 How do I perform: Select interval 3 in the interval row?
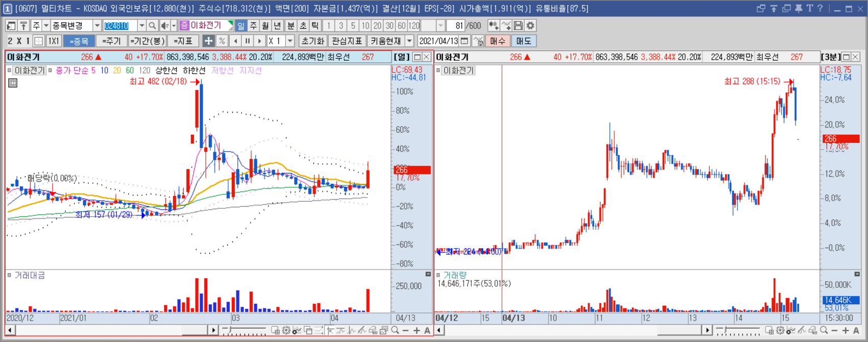341,26
